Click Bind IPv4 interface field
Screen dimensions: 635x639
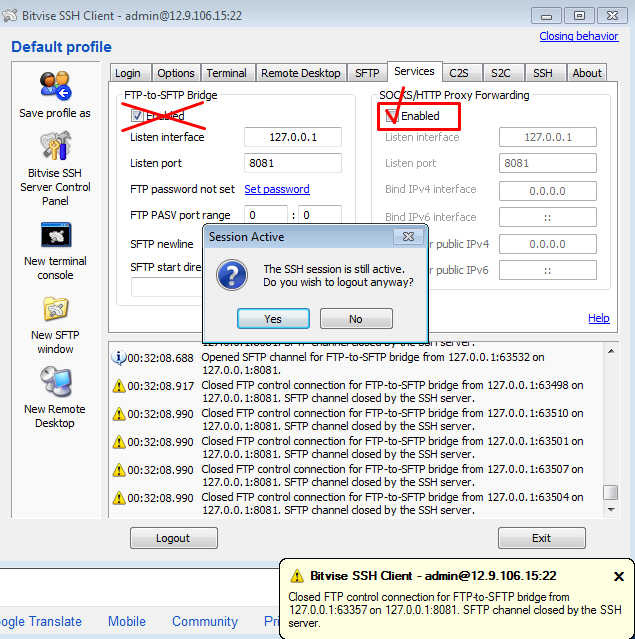[548, 191]
